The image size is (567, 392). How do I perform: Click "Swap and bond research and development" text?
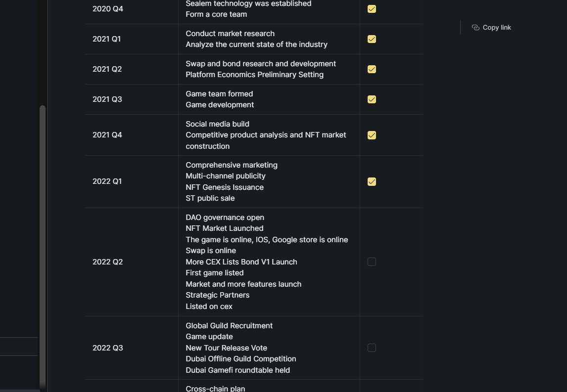261,64
